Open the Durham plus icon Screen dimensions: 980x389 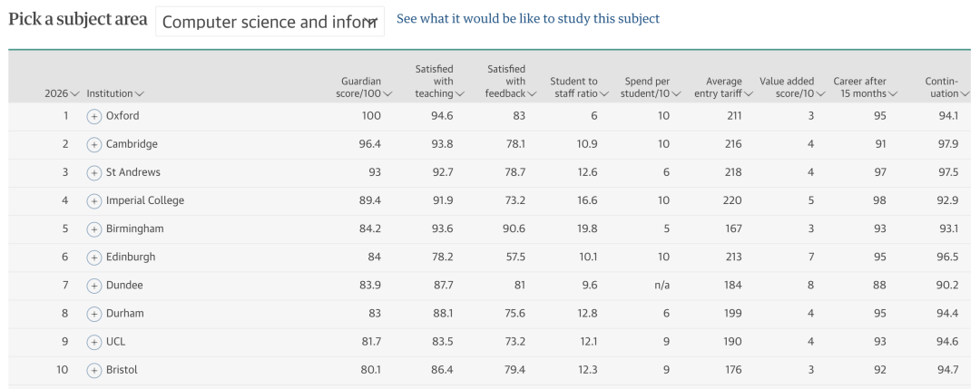pos(94,314)
